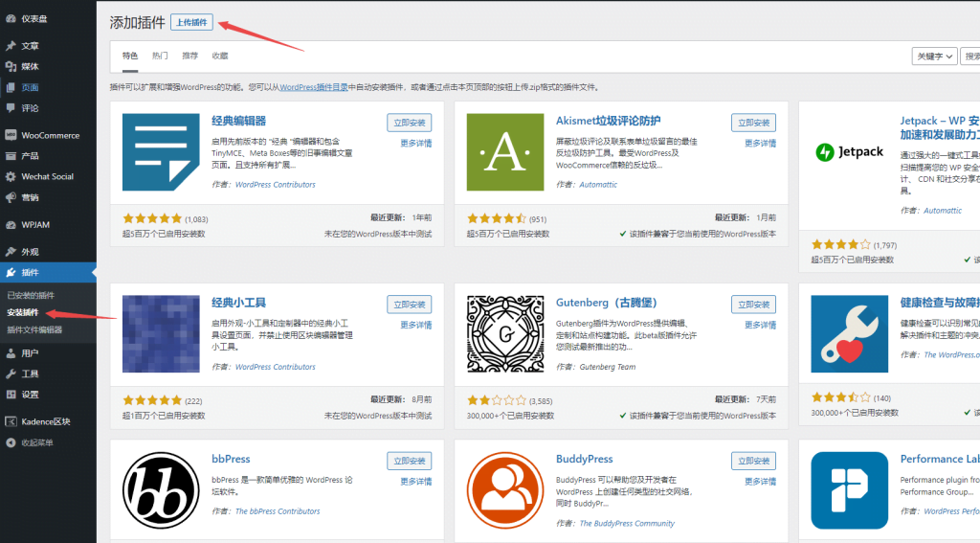Click the health check wrench heart icon
The width and height of the screenshot is (980, 543).
[850, 334]
